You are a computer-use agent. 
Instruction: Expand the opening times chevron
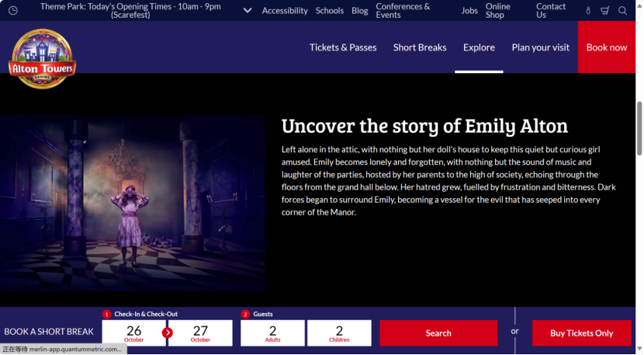pos(248,10)
